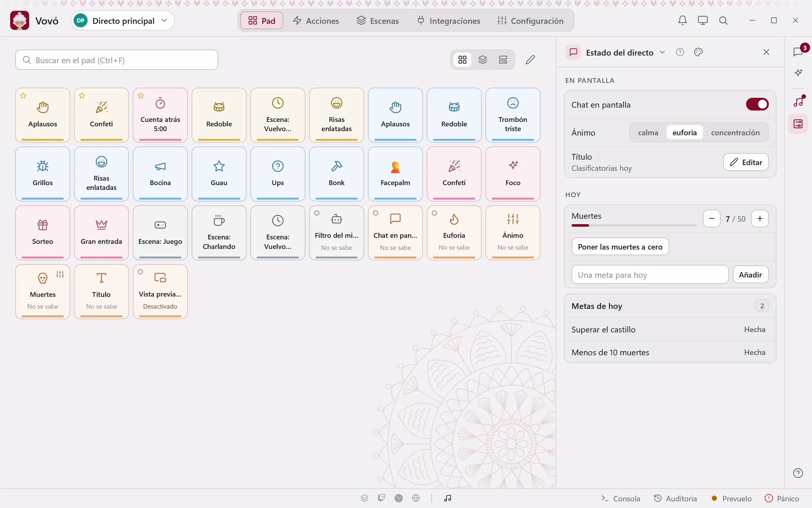Open chat sidebar icon with badge 3
The height and width of the screenshot is (508, 812).
pos(798,52)
